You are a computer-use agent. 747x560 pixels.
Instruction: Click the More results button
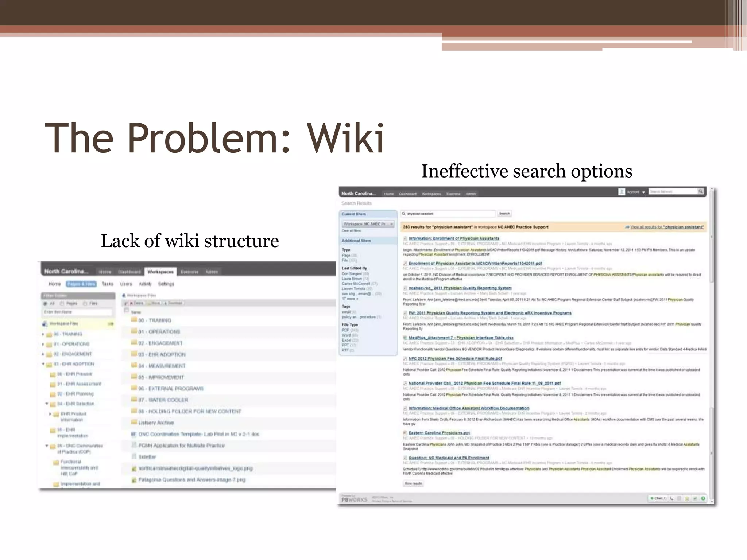[x=413, y=483]
